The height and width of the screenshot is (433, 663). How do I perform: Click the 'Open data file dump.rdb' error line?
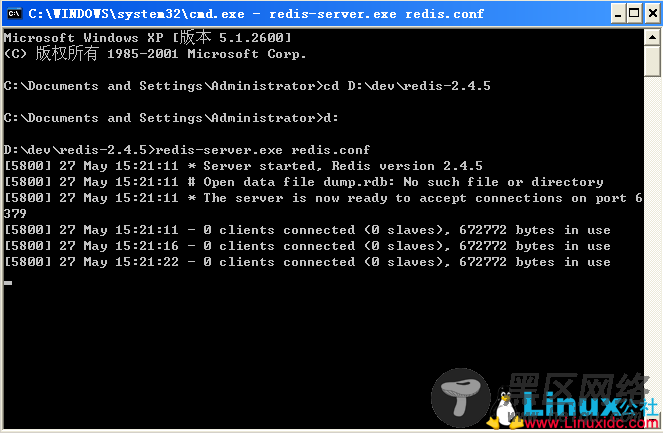coord(304,182)
